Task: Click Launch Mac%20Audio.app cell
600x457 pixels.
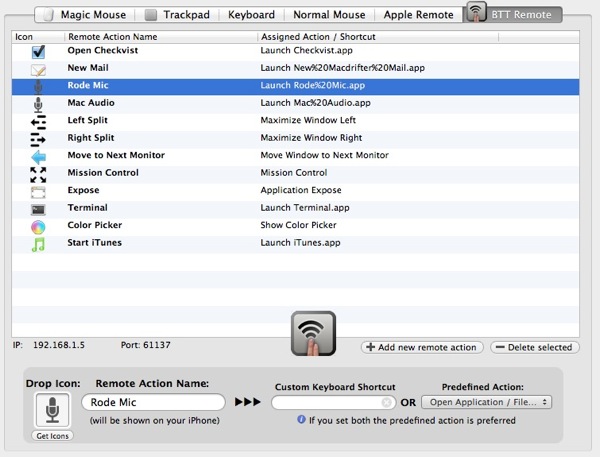Action: tap(315, 103)
